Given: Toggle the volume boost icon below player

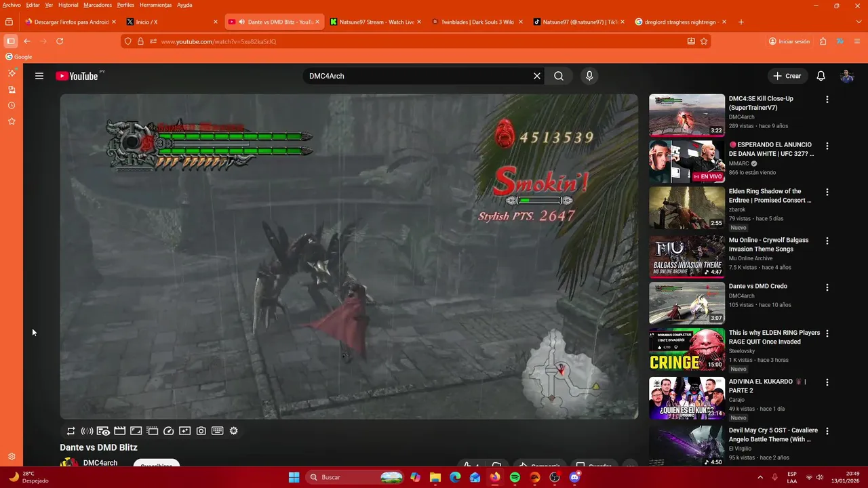Looking at the screenshot, I should 87,431.
